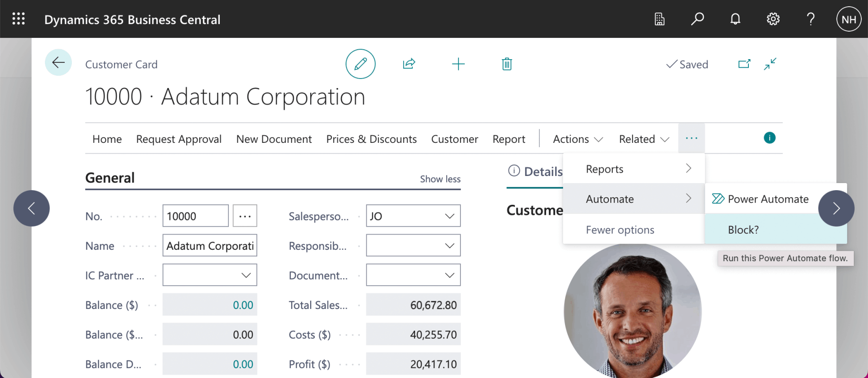Open the search magnifier icon
Image resolution: width=868 pixels, height=378 pixels.
point(697,19)
